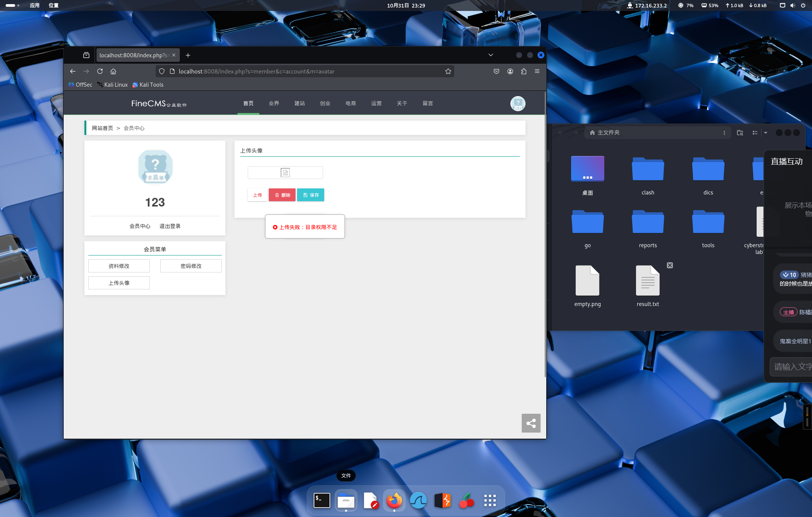Expand the list all tabs chevron

pos(490,55)
